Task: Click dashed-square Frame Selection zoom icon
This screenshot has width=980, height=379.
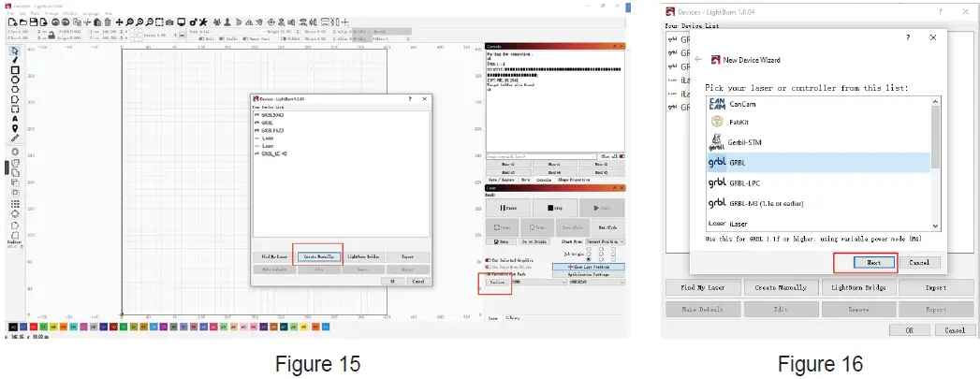Action: tap(159, 22)
